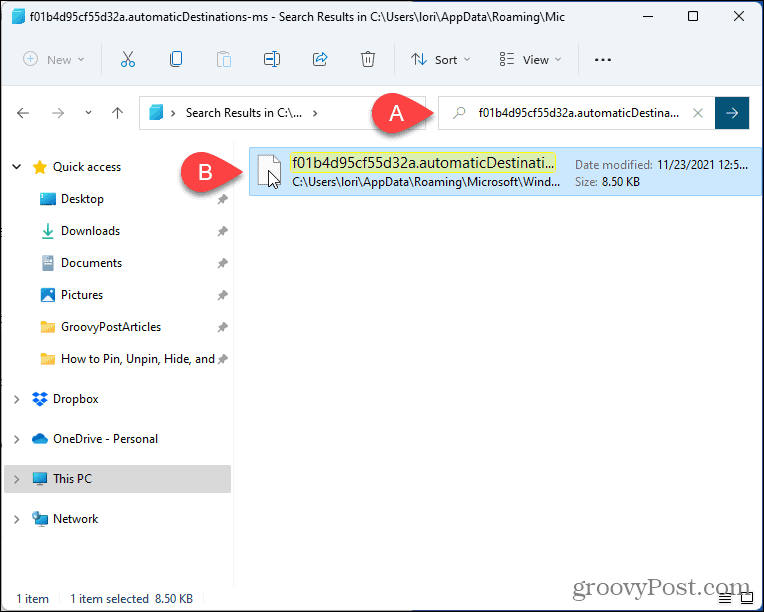The height and width of the screenshot is (612, 764).
Task: Collapse the Quick access tree
Action: point(17,167)
